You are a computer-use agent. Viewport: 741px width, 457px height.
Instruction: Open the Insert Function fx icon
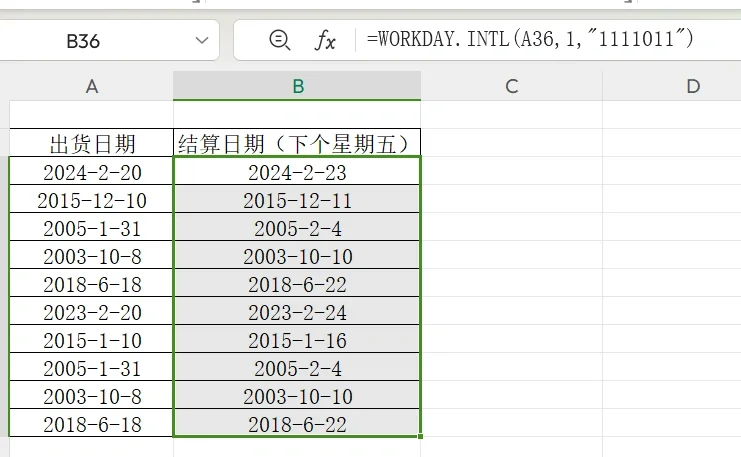point(325,40)
